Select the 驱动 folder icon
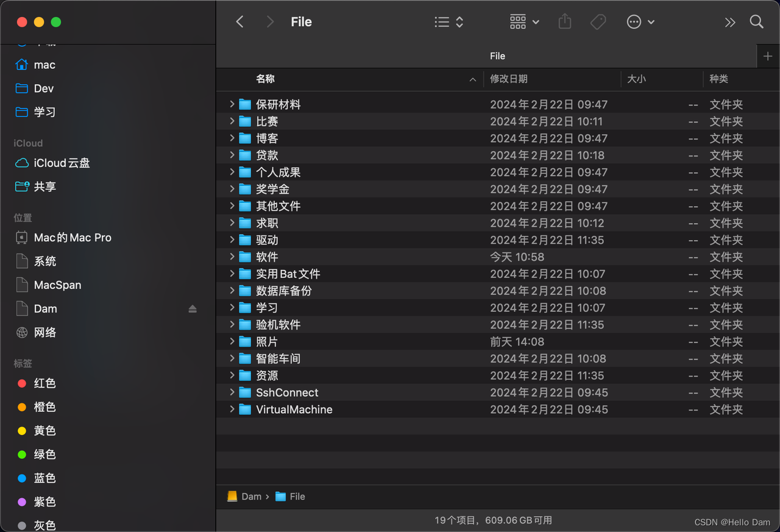The height and width of the screenshot is (532, 780). pyautogui.click(x=245, y=240)
